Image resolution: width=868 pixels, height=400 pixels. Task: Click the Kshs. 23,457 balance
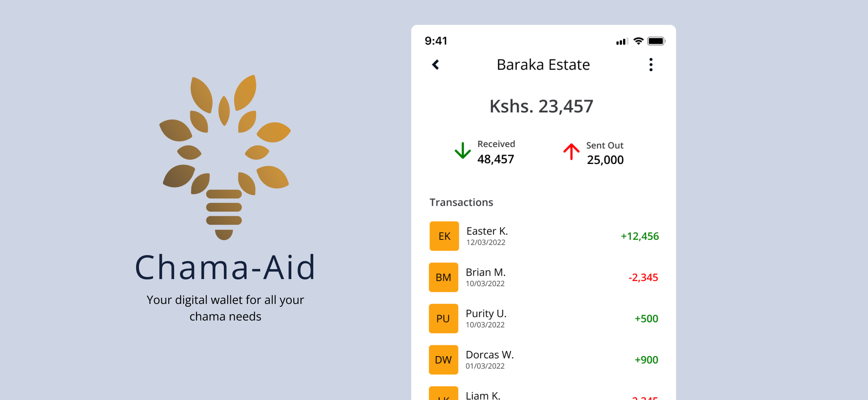[541, 106]
